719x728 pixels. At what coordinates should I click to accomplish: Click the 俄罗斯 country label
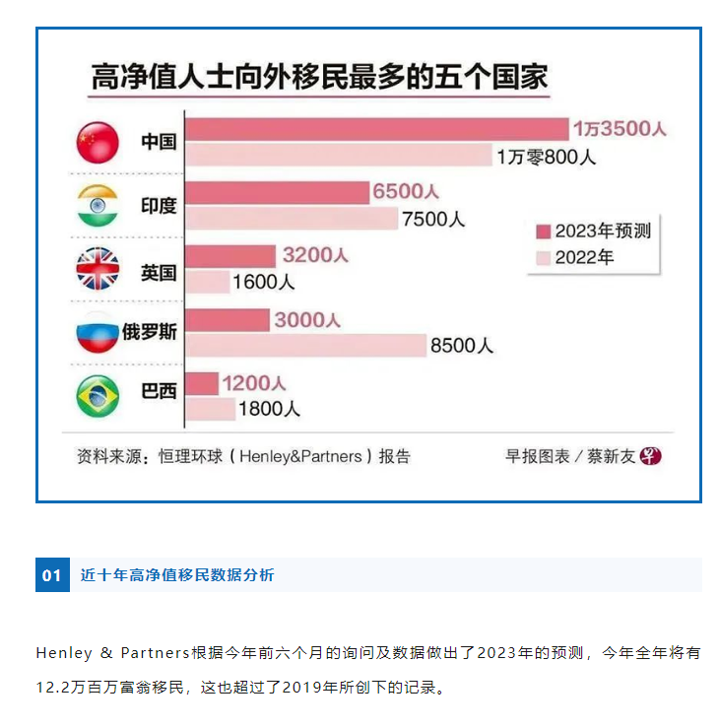150,332
